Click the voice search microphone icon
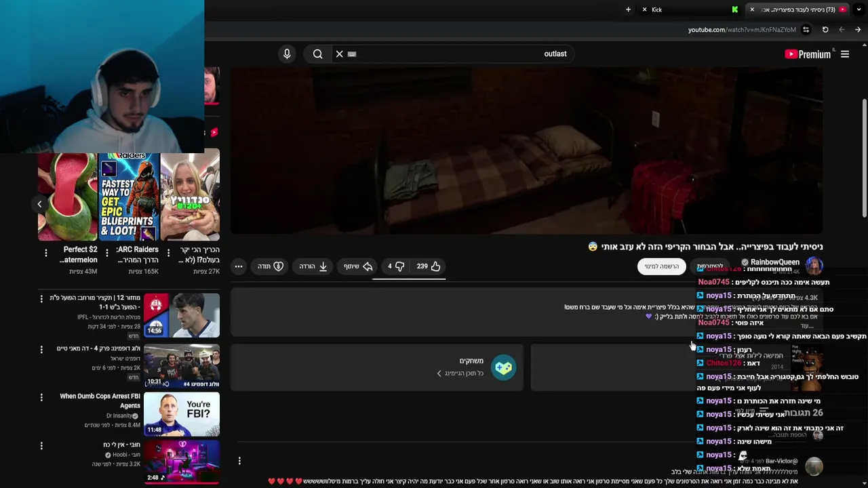The height and width of the screenshot is (488, 868). coord(287,54)
